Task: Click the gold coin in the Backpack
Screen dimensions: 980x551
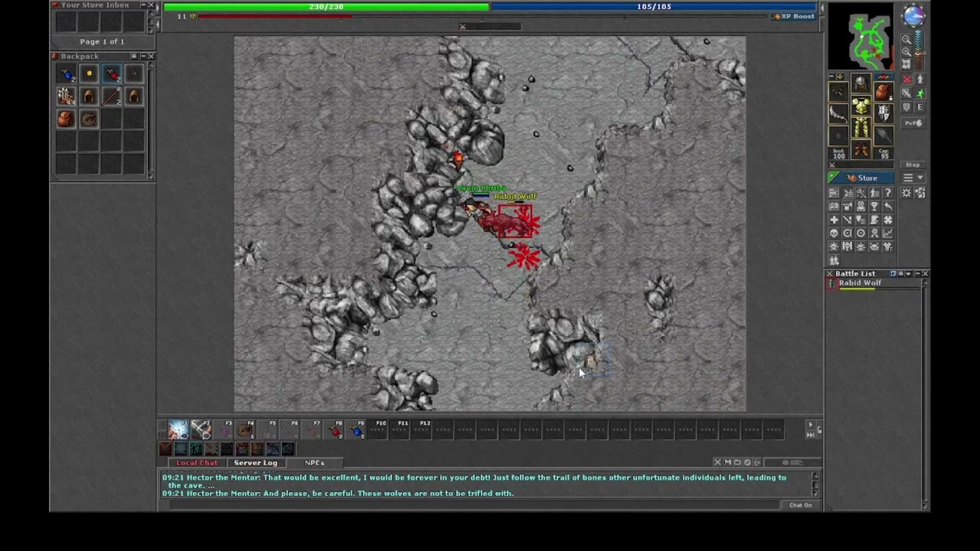Action: (x=89, y=74)
